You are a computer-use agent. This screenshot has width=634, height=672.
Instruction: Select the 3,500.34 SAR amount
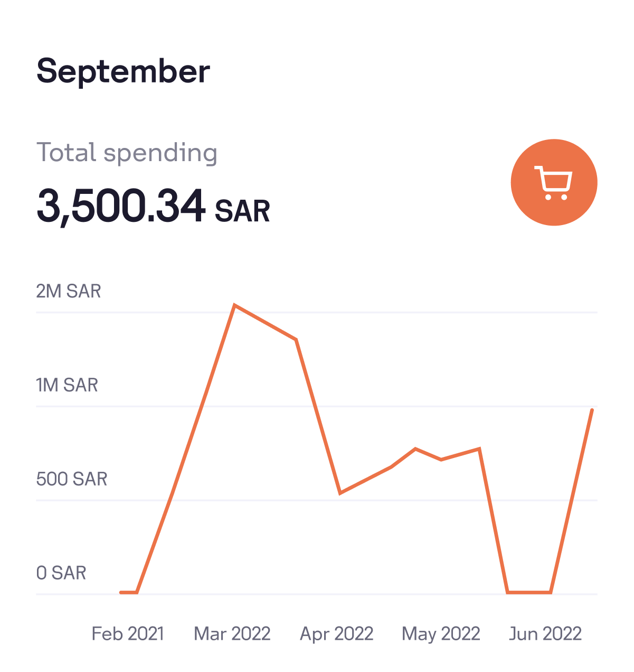pos(153,207)
